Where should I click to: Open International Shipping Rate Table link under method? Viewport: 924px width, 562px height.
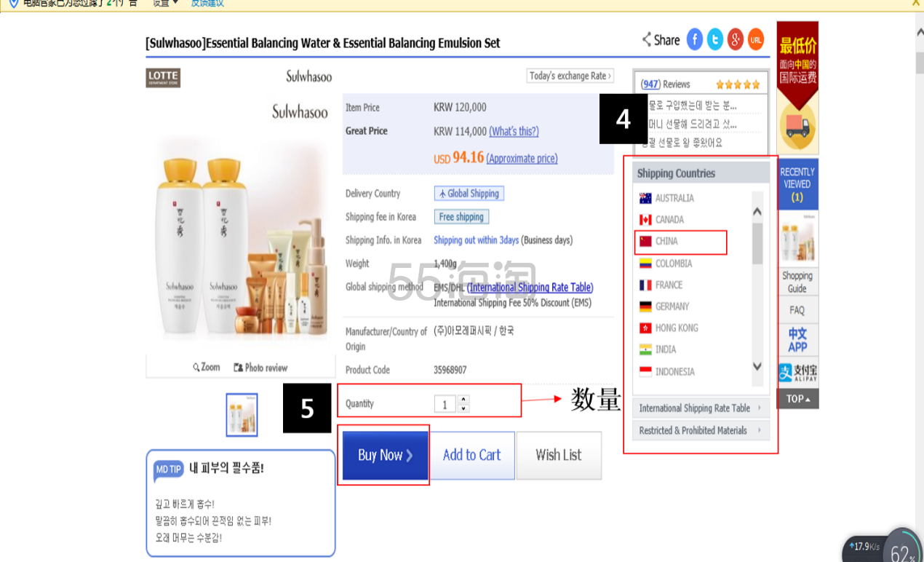(x=530, y=288)
